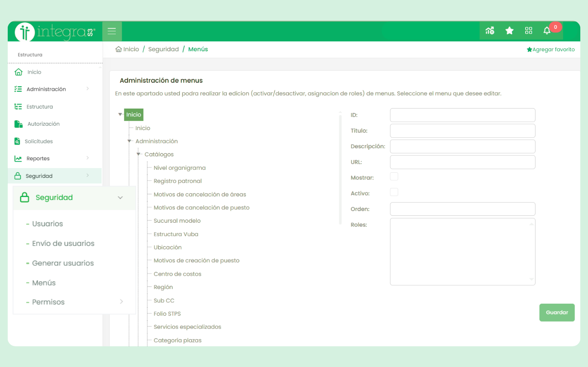Open Usuarios in Seguridad submenu
The width and height of the screenshot is (588, 367).
click(47, 224)
